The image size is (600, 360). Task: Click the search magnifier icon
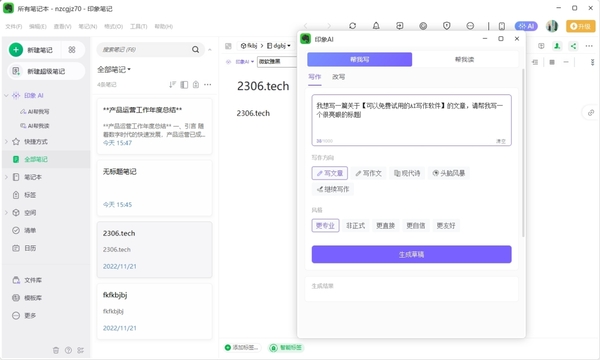point(196,50)
